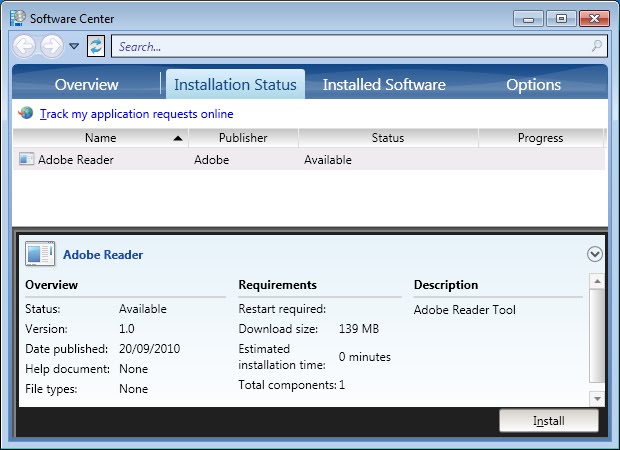620x450 pixels.
Task: Sort by the Publisher column header
Action: (x=243, y=138)
